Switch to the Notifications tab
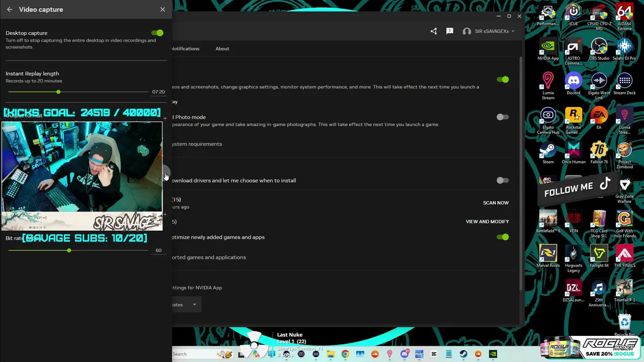 [185, 49]
